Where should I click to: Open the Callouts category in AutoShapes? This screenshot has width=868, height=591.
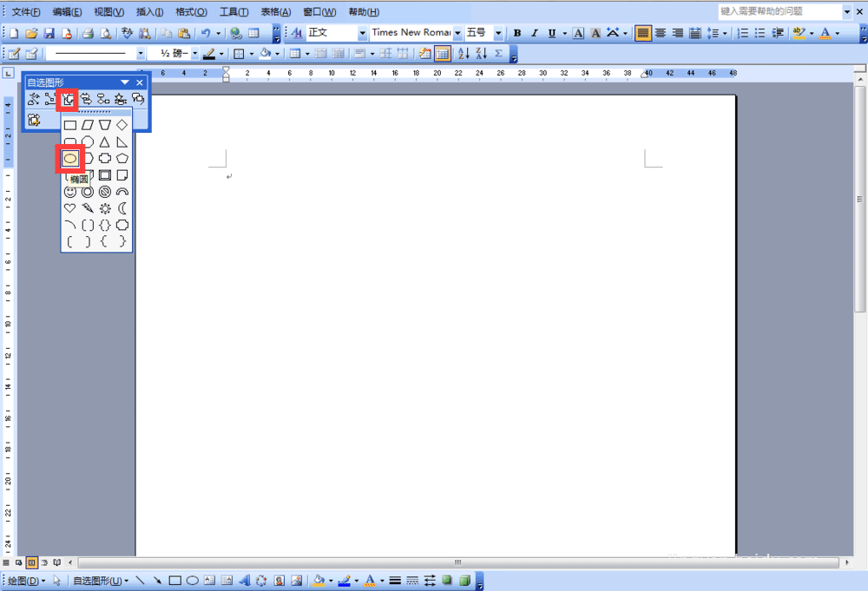pos(138,99)
